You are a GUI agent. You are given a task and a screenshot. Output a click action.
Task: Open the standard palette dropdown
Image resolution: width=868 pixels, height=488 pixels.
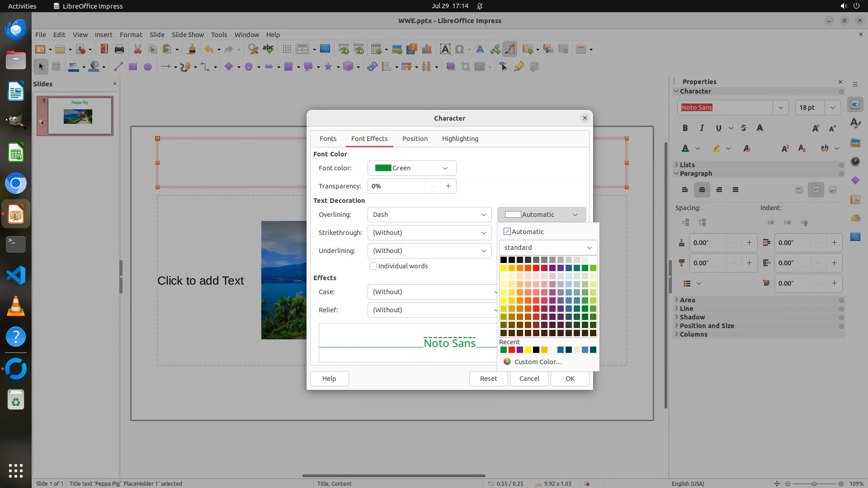point(548,248)
